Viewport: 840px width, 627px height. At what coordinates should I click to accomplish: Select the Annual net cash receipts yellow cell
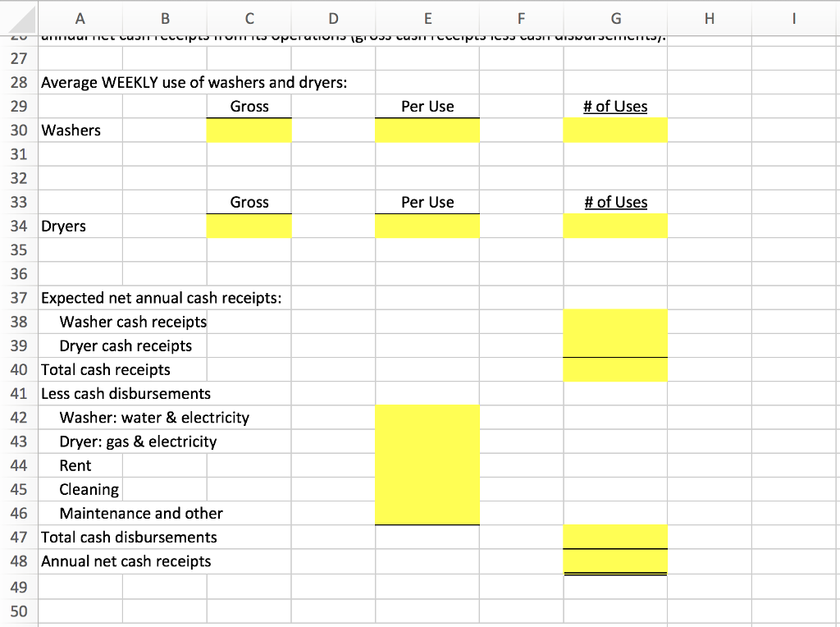615,561
